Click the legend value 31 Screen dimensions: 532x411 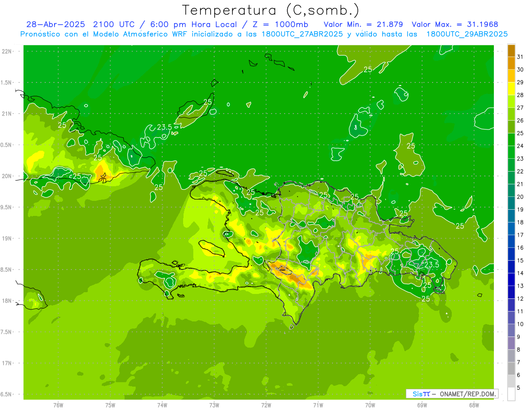[x=520, y=57]
